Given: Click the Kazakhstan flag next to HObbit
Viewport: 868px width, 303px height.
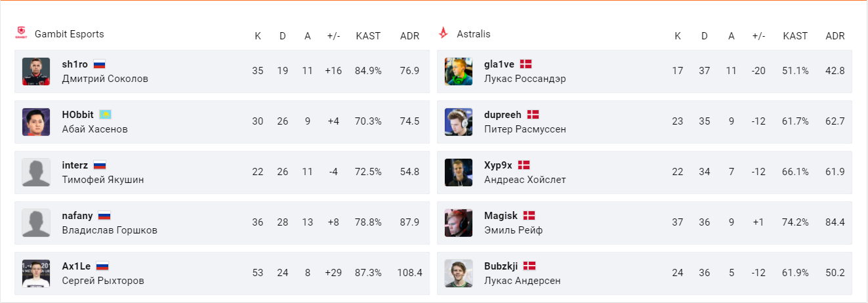Looking at the screenshot, I should (x=106, y=115).
